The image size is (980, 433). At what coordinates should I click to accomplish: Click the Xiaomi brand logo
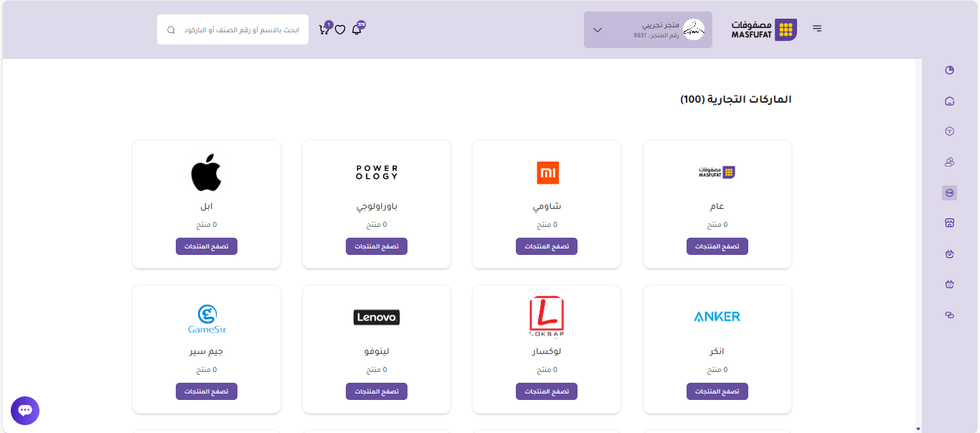click(547, 173)
